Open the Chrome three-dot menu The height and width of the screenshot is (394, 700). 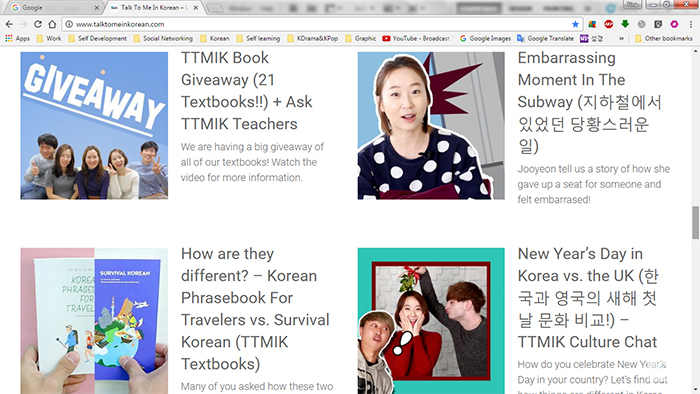tap(691, 24)
